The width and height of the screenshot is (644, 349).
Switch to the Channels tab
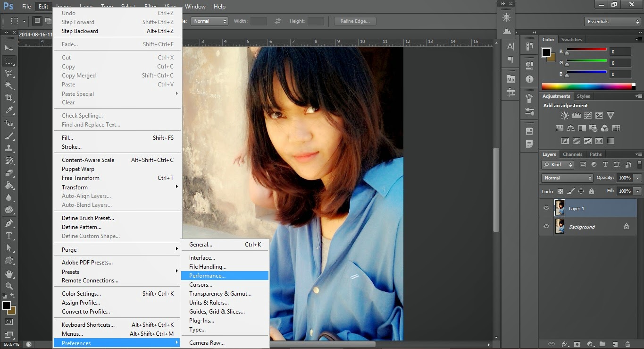572,154
